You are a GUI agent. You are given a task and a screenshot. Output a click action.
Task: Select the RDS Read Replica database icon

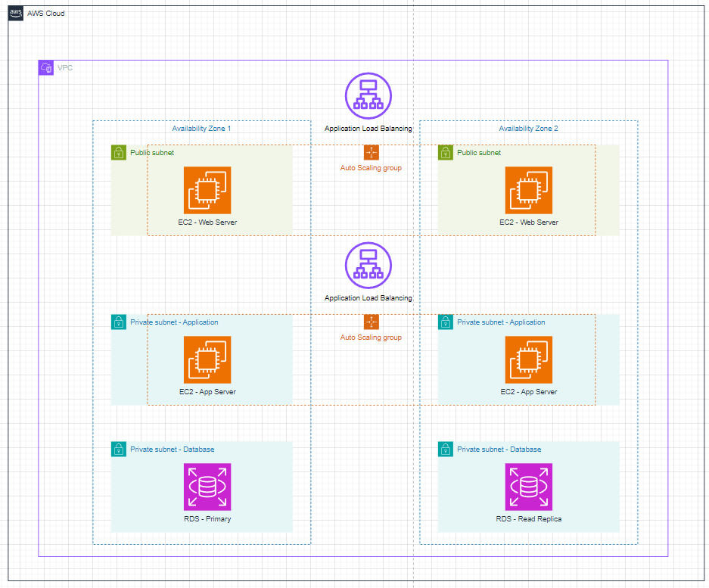[x=529, y=487]
